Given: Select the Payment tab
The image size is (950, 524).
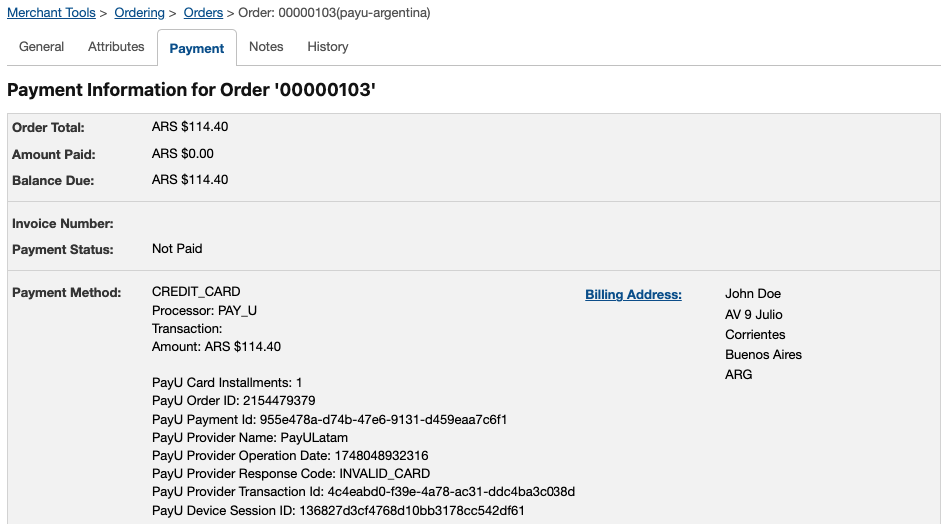Looking at the screenshot, I should 197,48.
